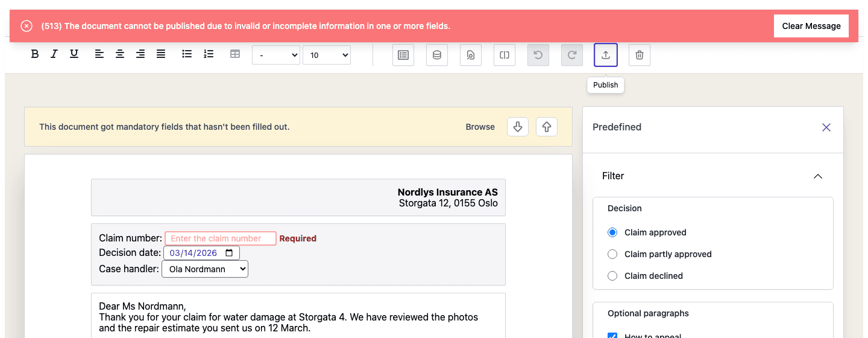Delete document with trash icon
The width and height of the screenshot is (868, 338).
click(x=640, y=55)
